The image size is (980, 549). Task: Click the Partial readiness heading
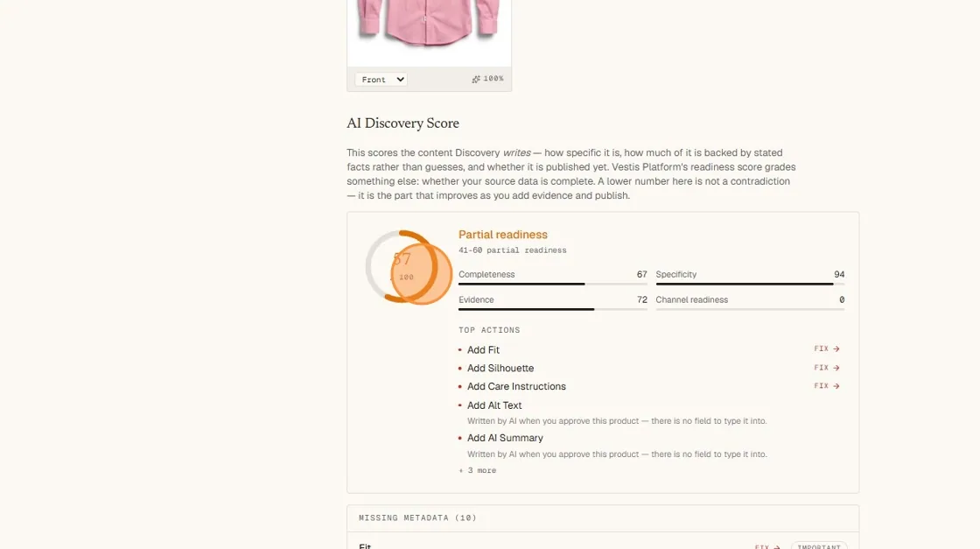pos(502,235)
